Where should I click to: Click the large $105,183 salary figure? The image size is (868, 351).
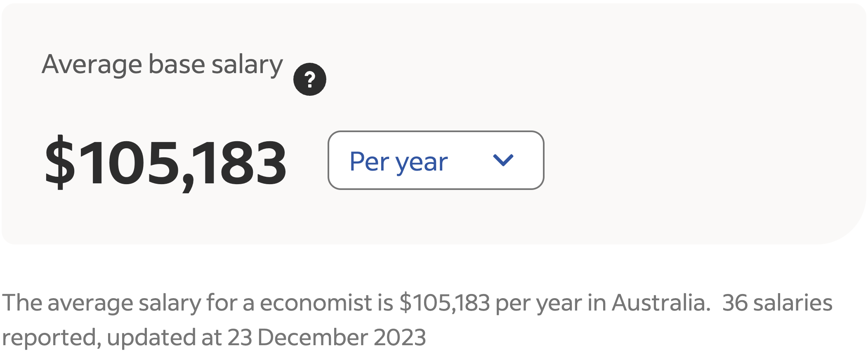tap(165, 162)
